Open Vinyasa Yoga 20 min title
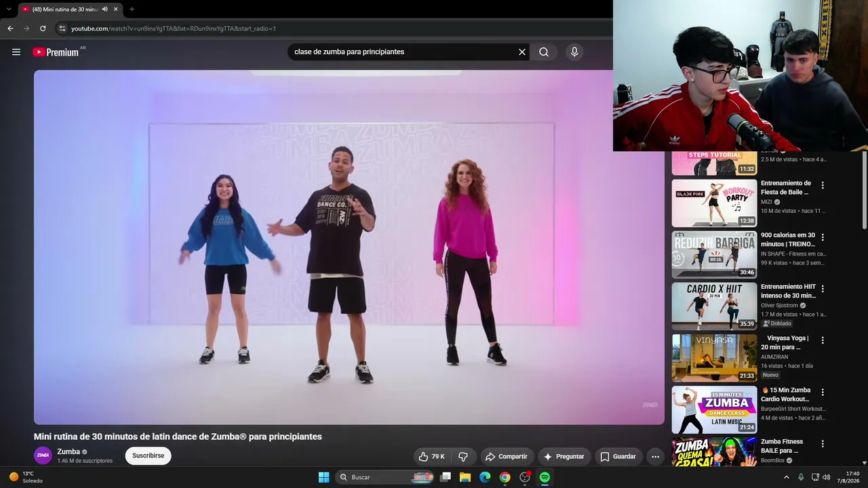The height and width of the screenshot is (488, 868). click(785, 343)
